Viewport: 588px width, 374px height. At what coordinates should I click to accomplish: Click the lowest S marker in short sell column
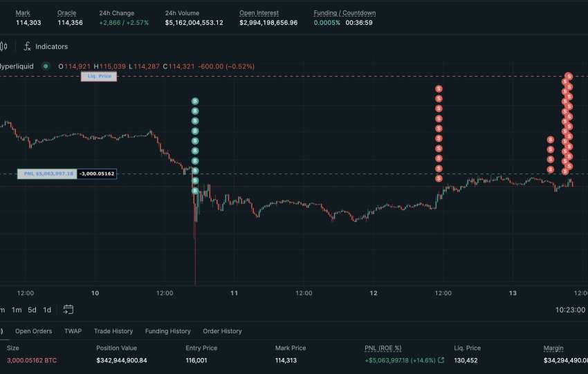pyautogui.click(x=551, y=169)
